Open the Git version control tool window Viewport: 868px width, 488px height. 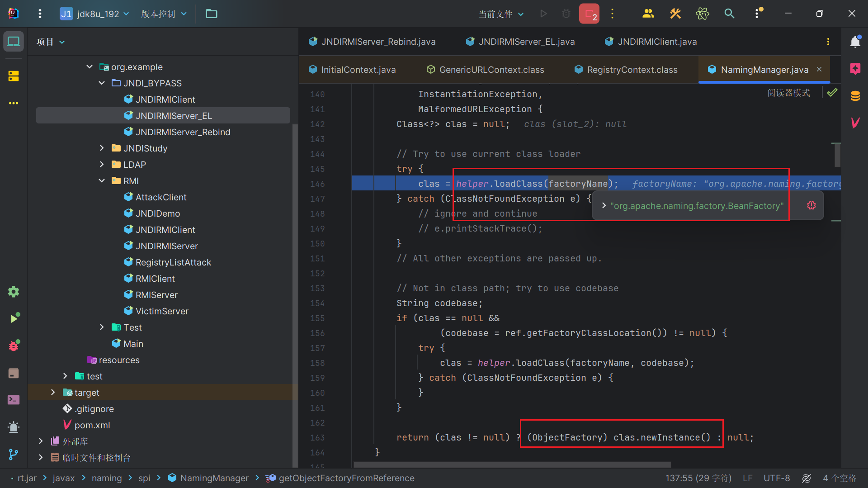[14, 454]
